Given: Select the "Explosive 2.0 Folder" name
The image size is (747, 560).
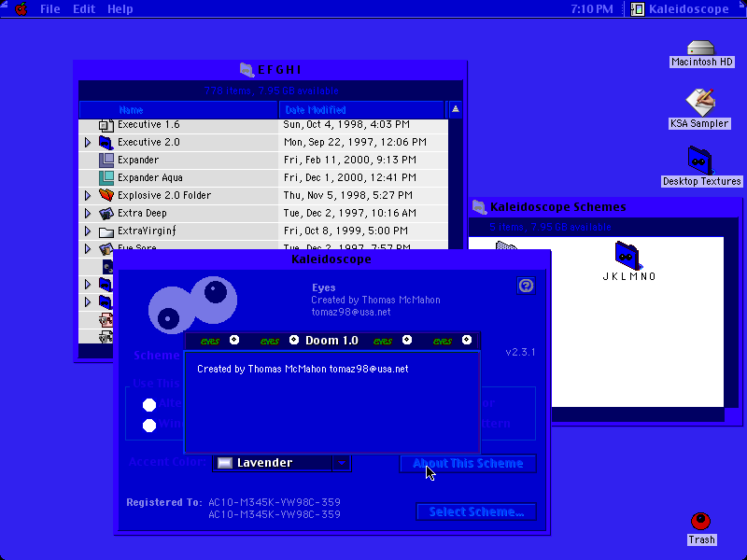Looking at the screenshot, I should 164,195.
